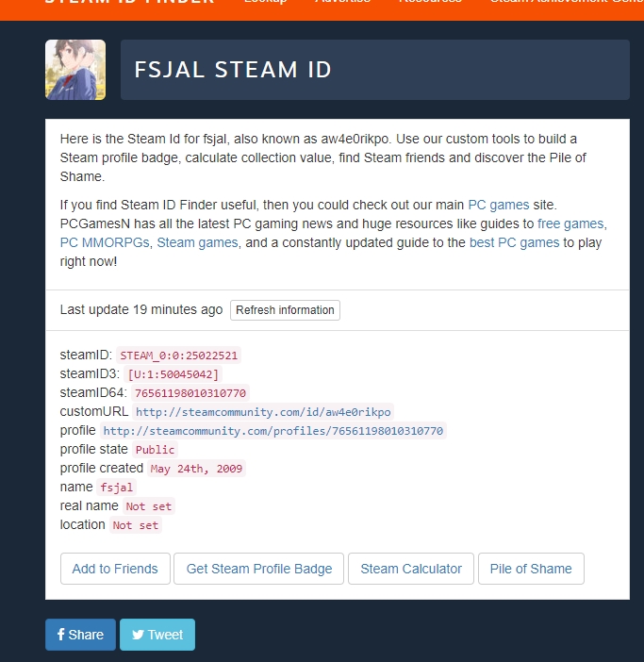Select the STEAM_0:0:25022521 steamID value
The width and height of the screenshot is (644, 662).
coord(179,356)
